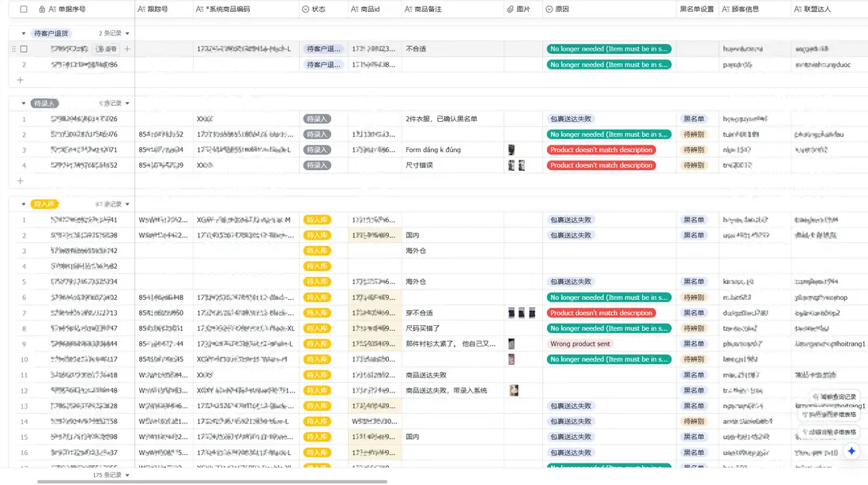
Task: Select the remark cell 不合适 in first group
Action: [453, 49]
